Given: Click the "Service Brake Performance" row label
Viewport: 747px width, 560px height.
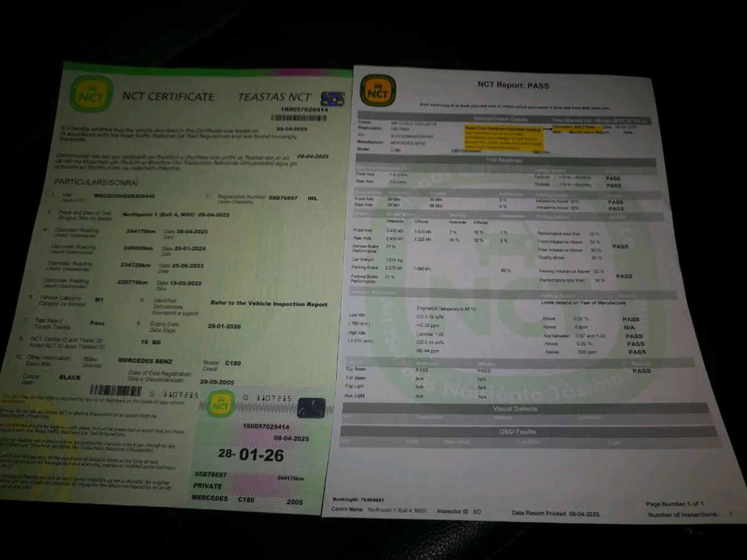Looking at the screenshot, I should point(365,248).
